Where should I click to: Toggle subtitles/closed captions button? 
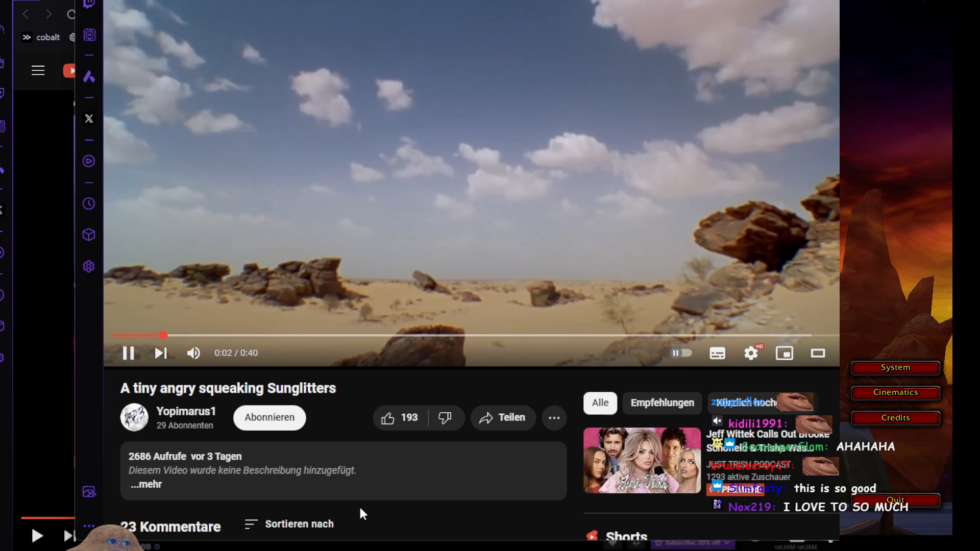click(x=717, y=353)
